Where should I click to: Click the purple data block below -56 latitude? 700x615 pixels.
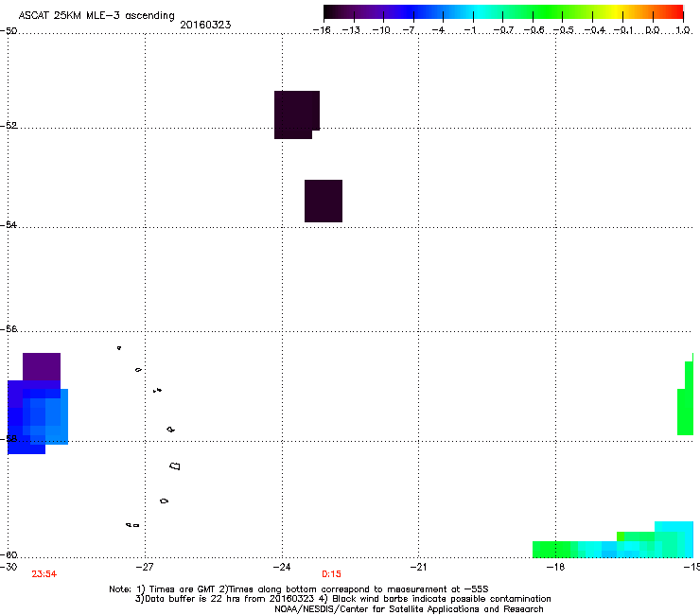tap(42, 367)
